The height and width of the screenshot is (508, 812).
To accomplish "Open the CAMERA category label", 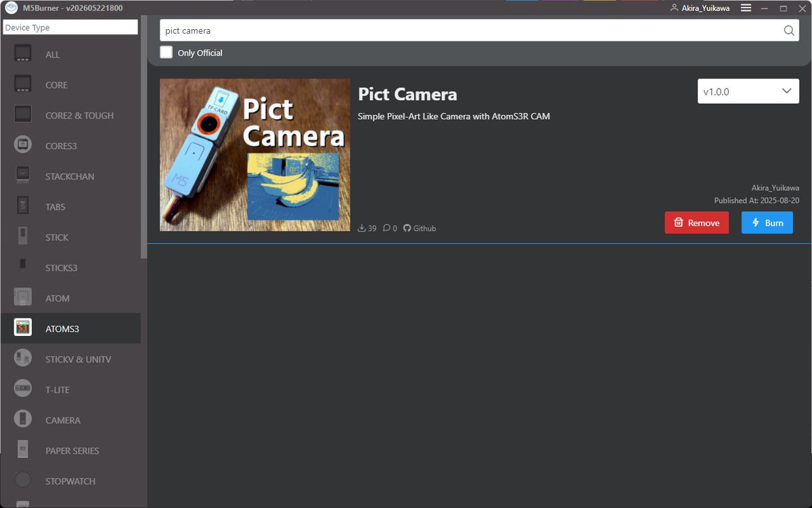I will pos(63,420).
